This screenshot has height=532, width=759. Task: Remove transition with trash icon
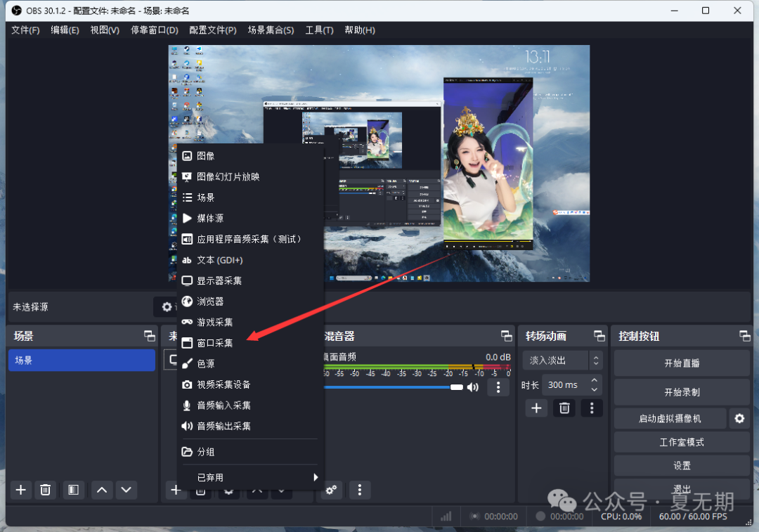pos(564,408)
